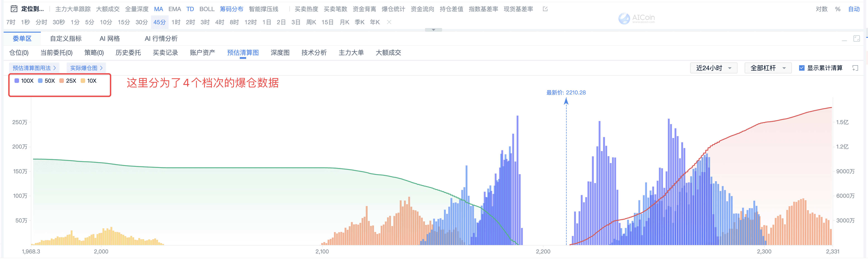This screenshot has width=868, height=260.
Task: Open the 近24小时 time range dropdown
Action: [x=714, y=68]
